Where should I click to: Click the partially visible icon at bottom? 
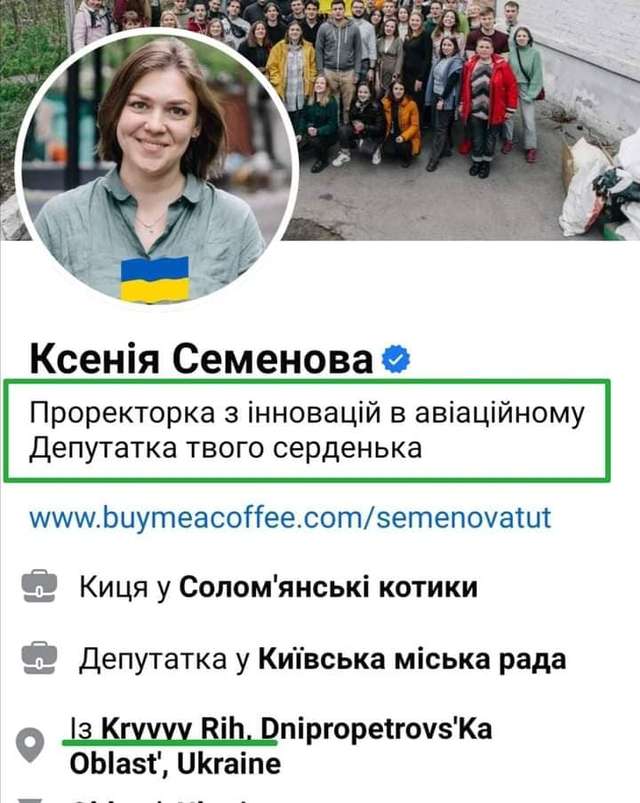[x=30, y=799]
